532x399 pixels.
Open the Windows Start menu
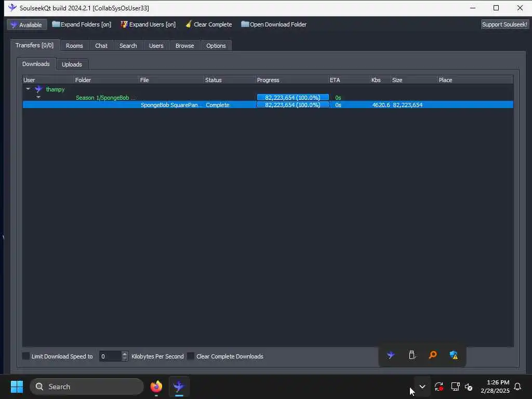[17, 387]
